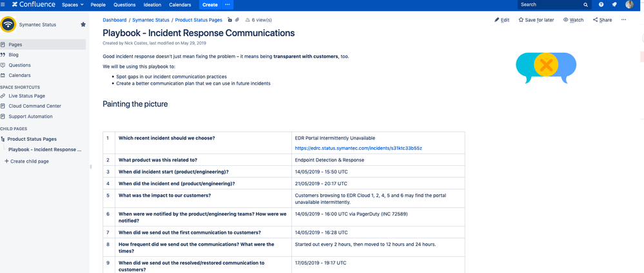Open Pages in the sidebar
Image resolution: width=644 pixels, height=273 pixels.
(43, 45)
